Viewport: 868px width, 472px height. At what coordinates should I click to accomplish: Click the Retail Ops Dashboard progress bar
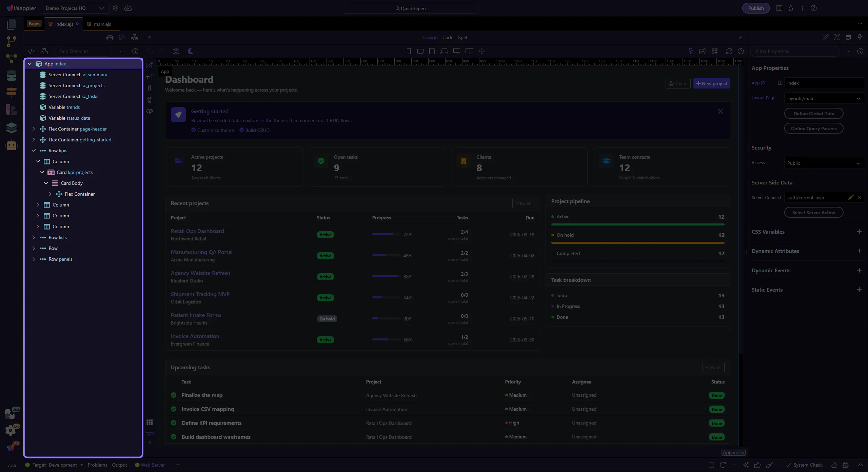point(386,234)
